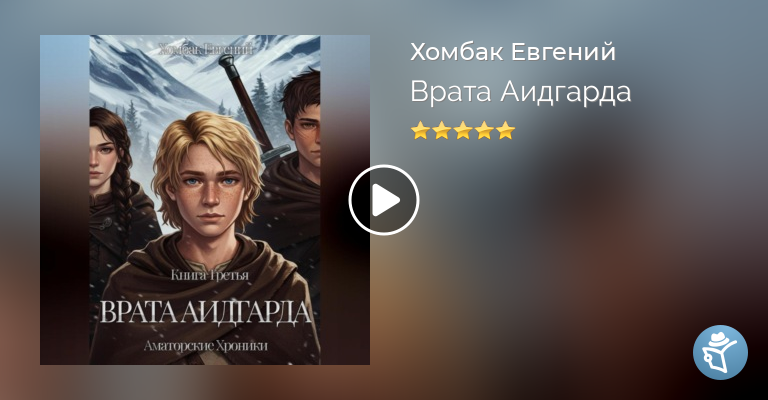The image size is (768, 400).
Task: Click the snowy pine trees on cover
Action: 262,105
